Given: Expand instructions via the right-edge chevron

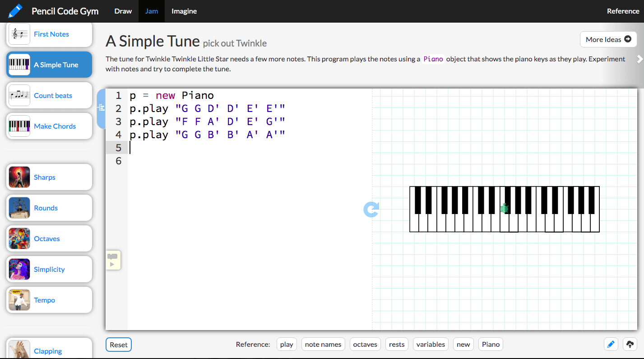Looking at the screenshot, I should [639, 59].
